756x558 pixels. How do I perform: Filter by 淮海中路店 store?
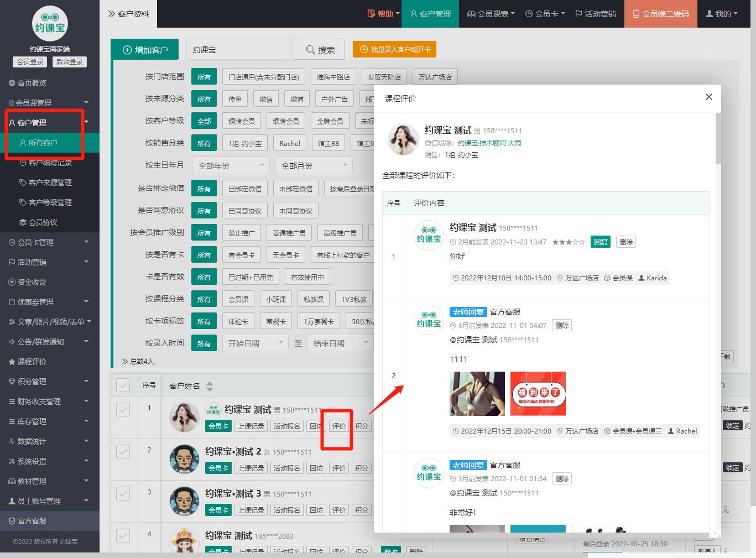(x=333, y=77)
